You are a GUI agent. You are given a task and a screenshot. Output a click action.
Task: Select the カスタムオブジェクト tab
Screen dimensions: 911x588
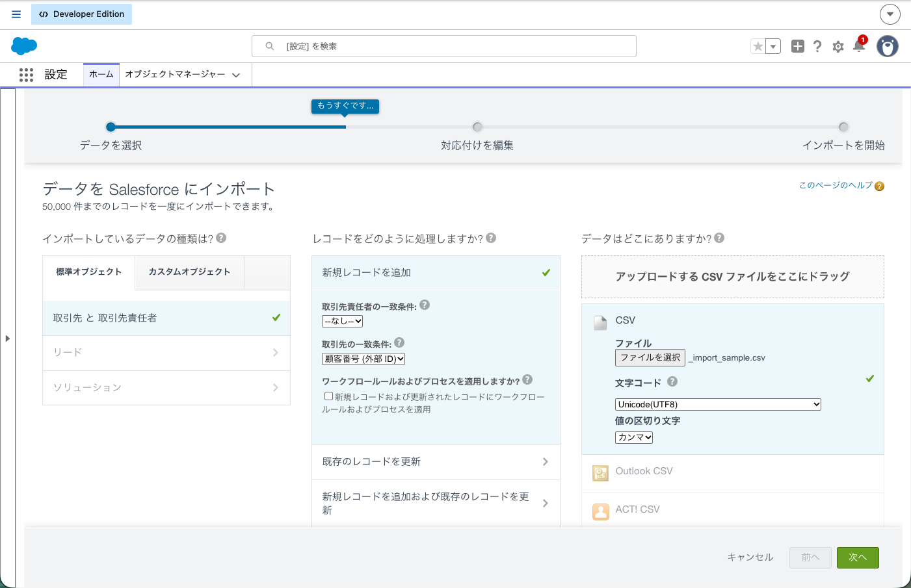click(x=189, y=272)
